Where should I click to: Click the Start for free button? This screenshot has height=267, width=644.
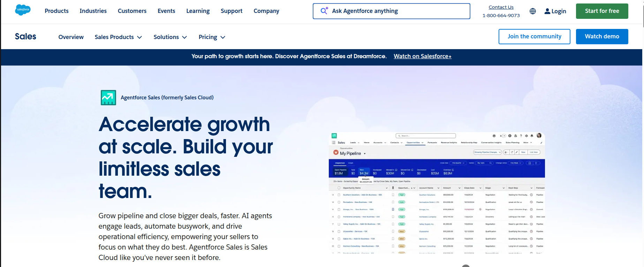tap(602, 11)
